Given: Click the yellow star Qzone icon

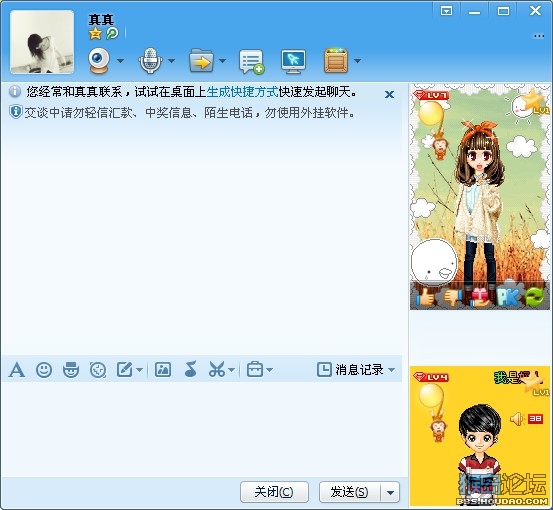Looking at the screenshot, I should click(95, 34).
